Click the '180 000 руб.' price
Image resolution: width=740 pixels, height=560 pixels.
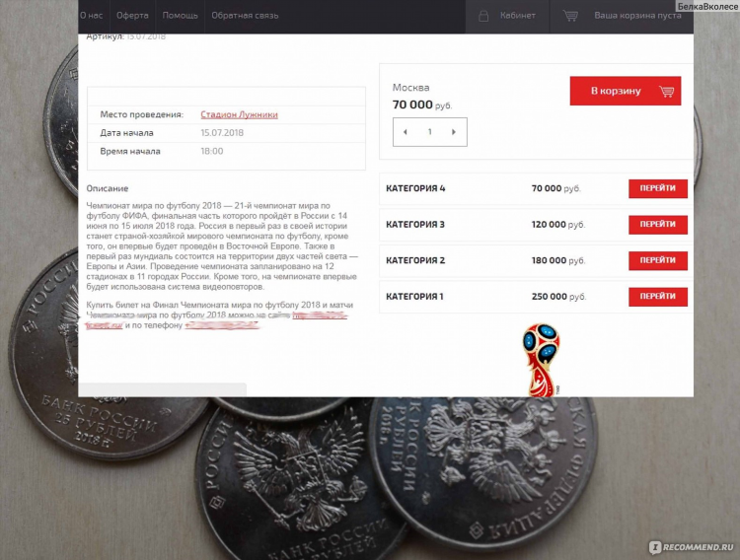(558, 260)
